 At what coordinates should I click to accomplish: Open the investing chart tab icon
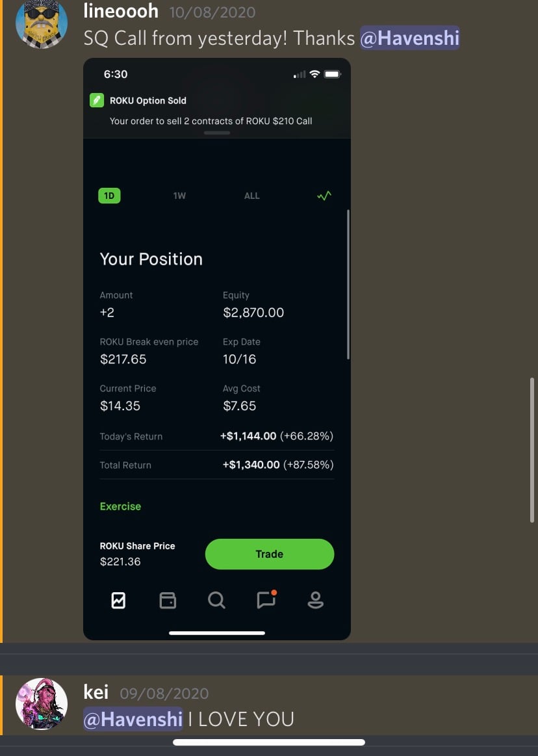(119, 600)
